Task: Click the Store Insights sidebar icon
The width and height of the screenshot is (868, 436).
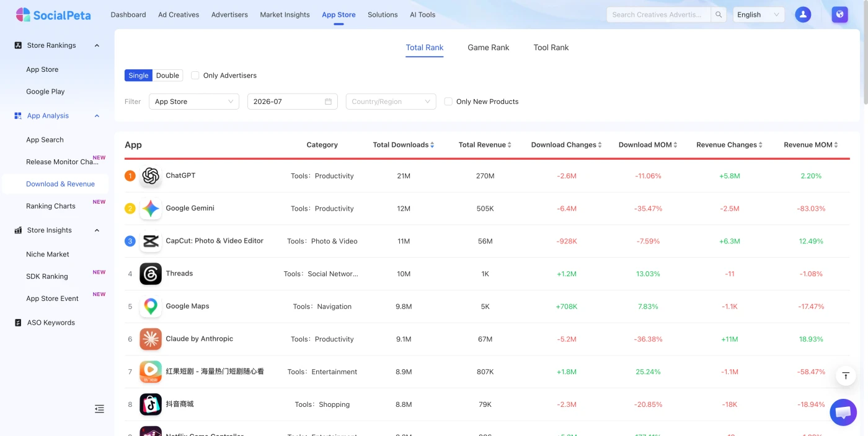Action: coord(18,230)
